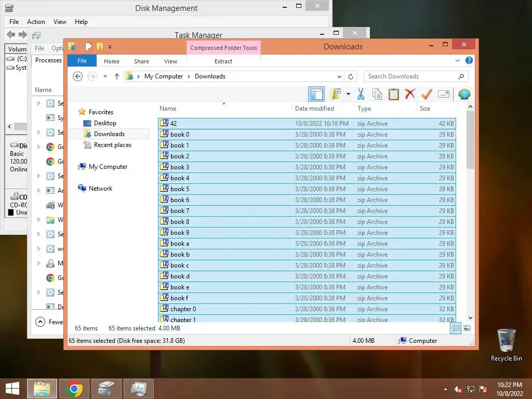The height and width of the screenshot is (399, 532).
Task: Sort by the Name column header
Action: 224,109
